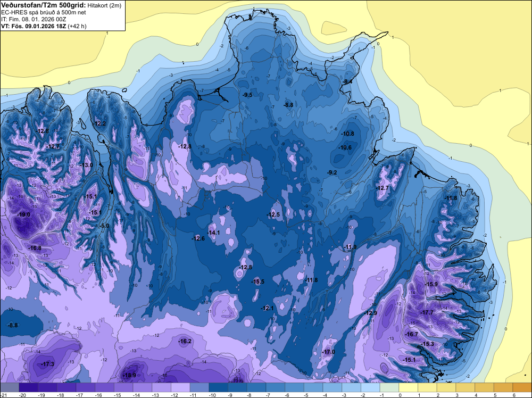532x398 pixels.
Task: Click the -9.5 temperature value
Action: tap(248, 95)
